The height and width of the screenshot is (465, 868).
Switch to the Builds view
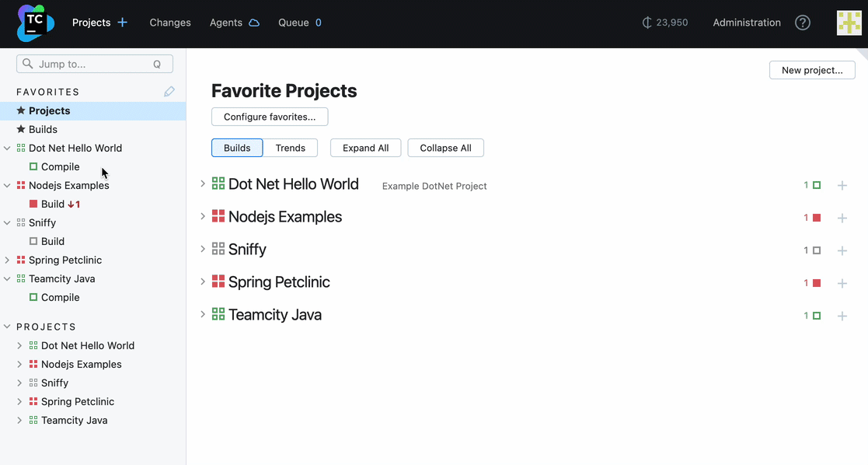[237, 148]
